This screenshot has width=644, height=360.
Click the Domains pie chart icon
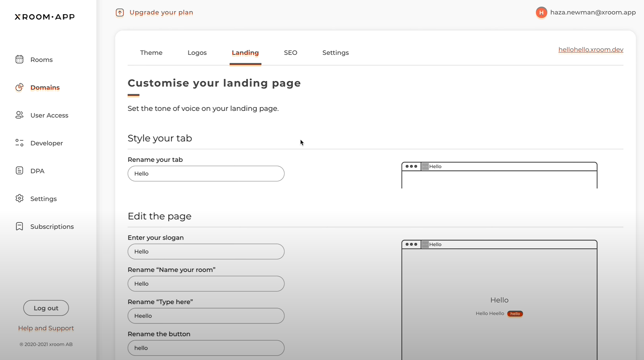click(19, 87)
